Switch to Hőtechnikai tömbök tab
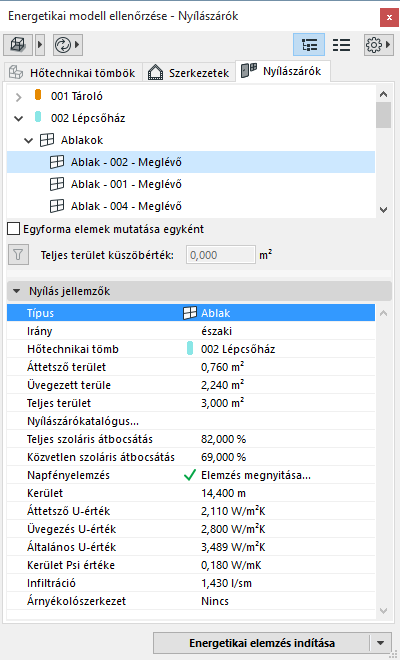Image resolution: width=400 pixels, height=660 pixels. (x=72, y=73)
